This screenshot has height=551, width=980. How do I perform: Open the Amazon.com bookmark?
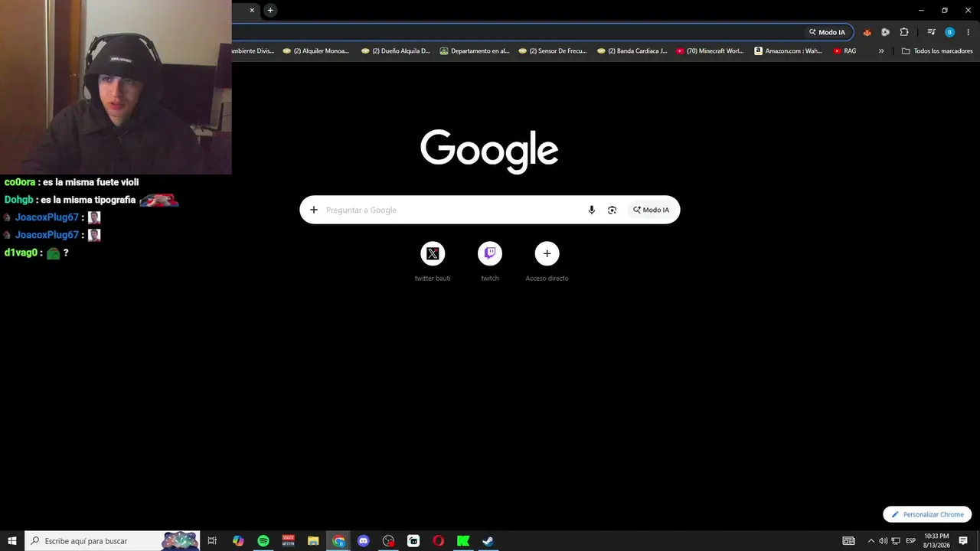(x=788, y=51)
